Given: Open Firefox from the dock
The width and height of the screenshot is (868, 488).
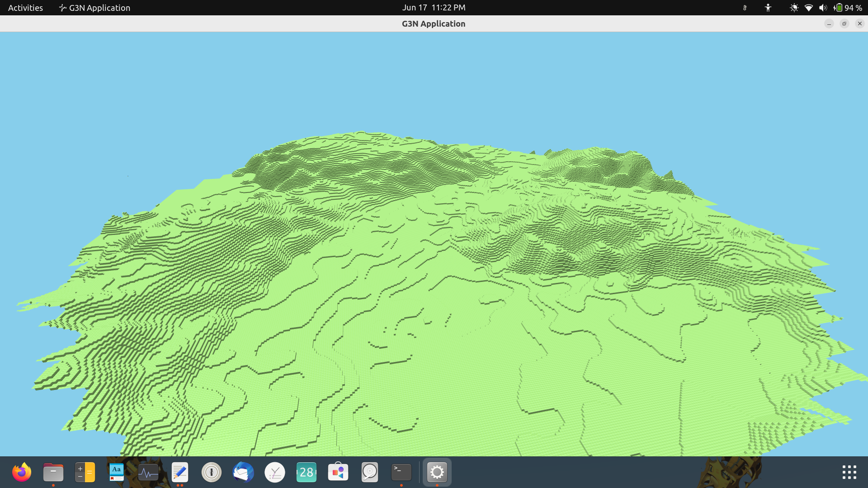Looking at the screenshot, I should coord(22,473).
